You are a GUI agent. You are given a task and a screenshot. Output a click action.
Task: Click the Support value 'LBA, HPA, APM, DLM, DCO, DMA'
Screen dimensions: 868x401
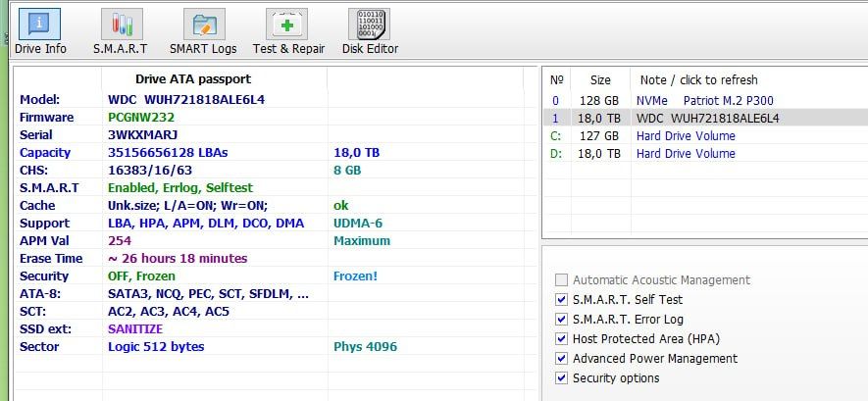click(x=206, y=223)
